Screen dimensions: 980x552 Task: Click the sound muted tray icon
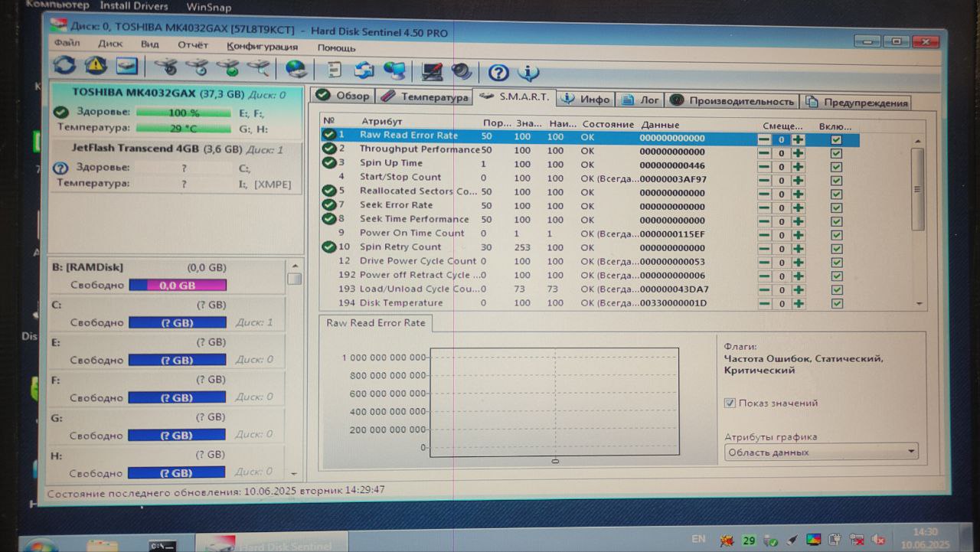878,541
